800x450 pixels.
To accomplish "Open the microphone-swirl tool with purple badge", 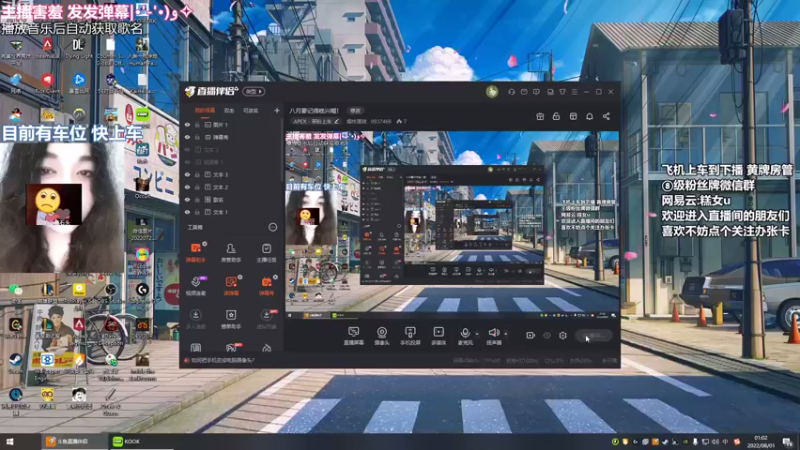I will pos(195,286).
